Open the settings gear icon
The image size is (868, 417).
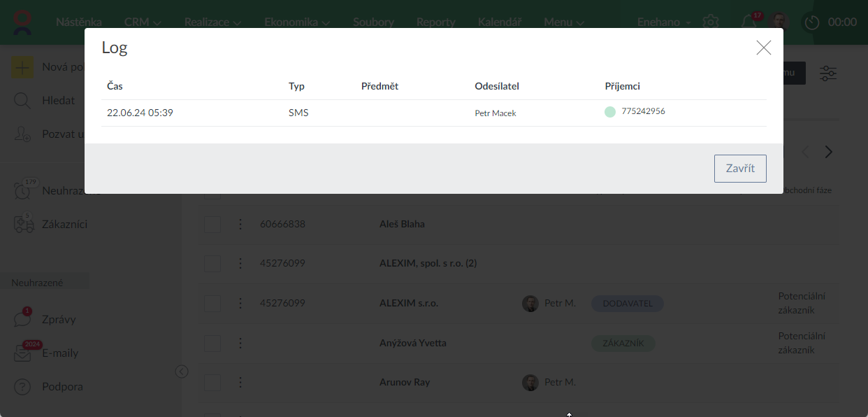(711, 22)
